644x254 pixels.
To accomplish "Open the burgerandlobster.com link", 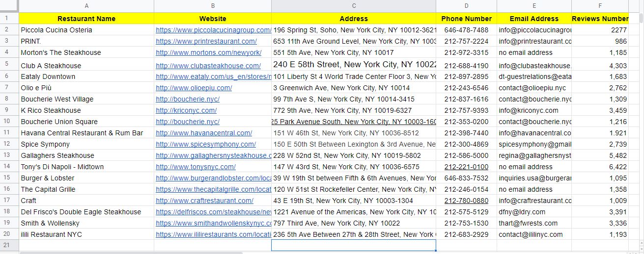I will tap(213, 178).
